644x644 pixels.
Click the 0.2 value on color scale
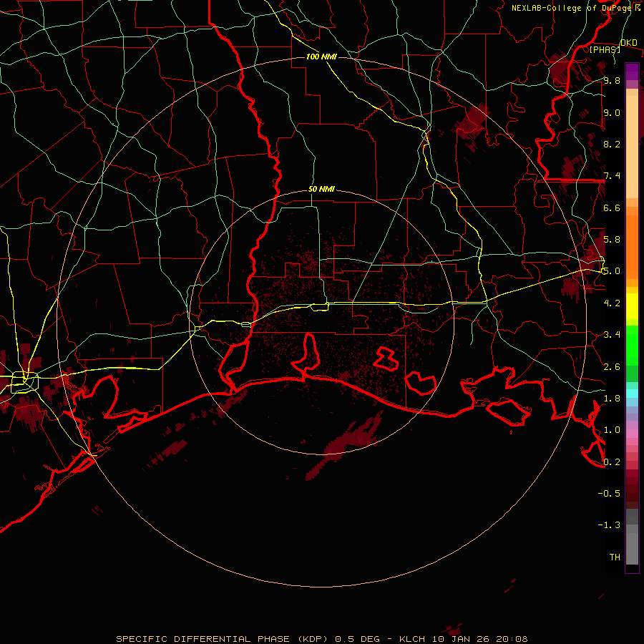(x=612, y=462)
